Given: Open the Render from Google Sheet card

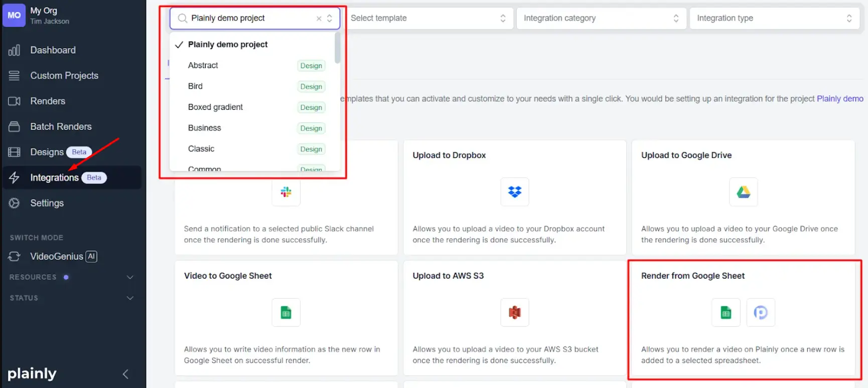Looking at the screenshot, I should coord(743,318).
